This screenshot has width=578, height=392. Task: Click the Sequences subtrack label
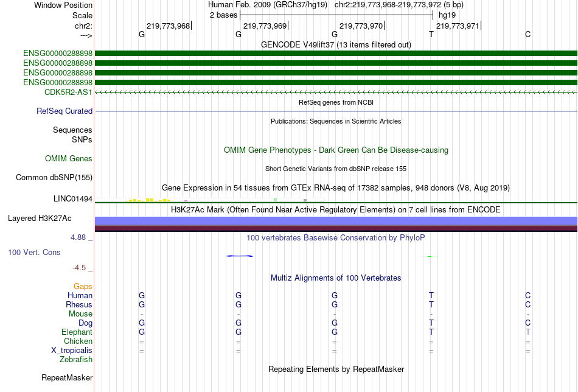(72, 130)
